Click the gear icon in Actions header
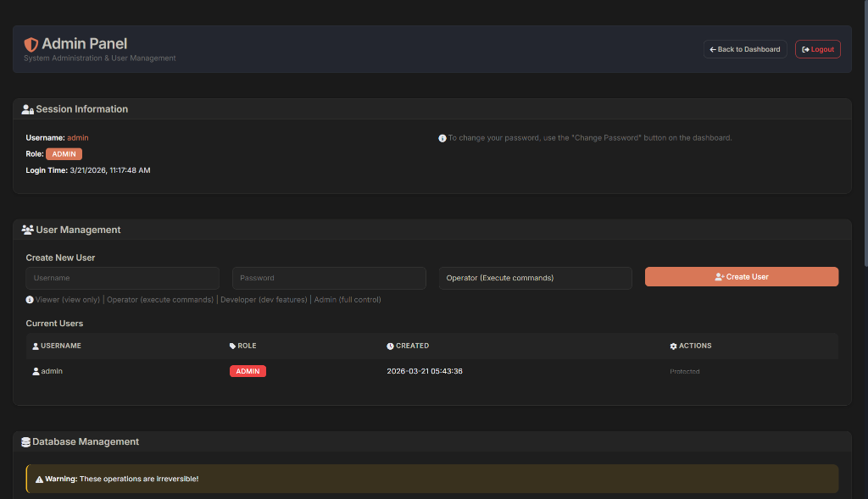Image resolution: width=868 pixels, height=499 pixels. tap(673, 347)
